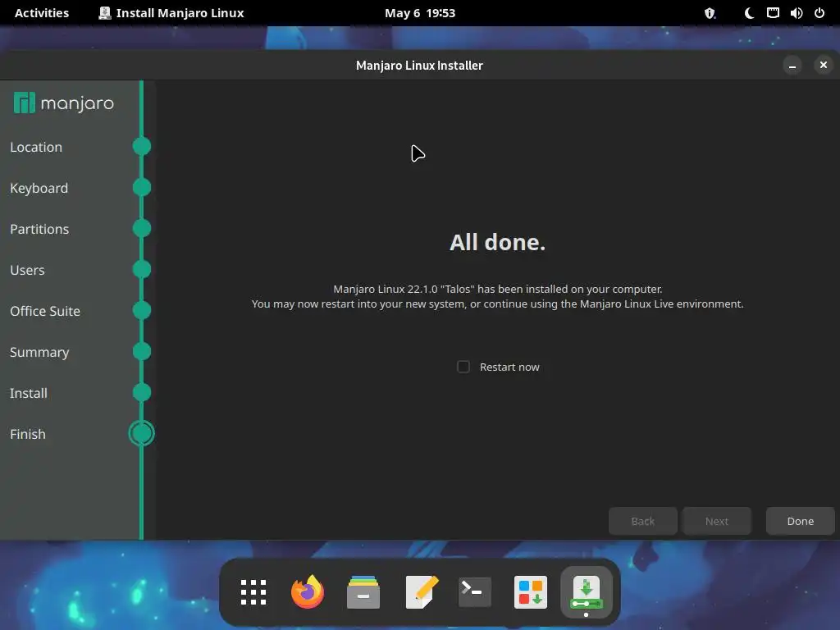Open Activities overview
Viewport: 840px width, 630px height.
coord(42,13)
